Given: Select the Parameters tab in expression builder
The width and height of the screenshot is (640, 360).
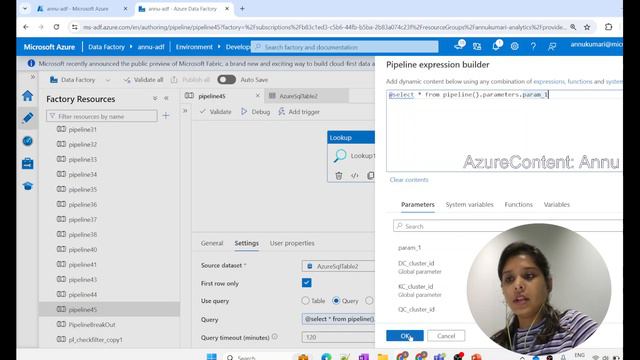Looking at the screenshot, I should point(418,204).
